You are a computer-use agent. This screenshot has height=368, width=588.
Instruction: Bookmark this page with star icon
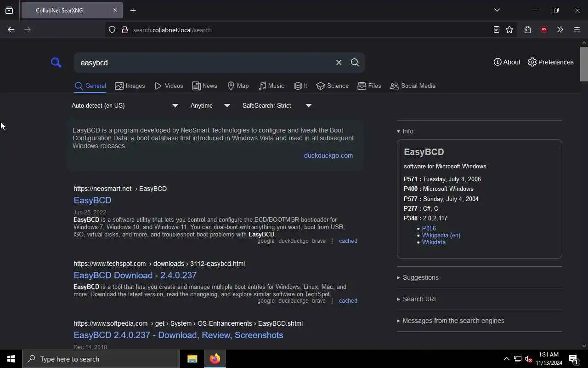pyautogui.click(x=509, y=30)
